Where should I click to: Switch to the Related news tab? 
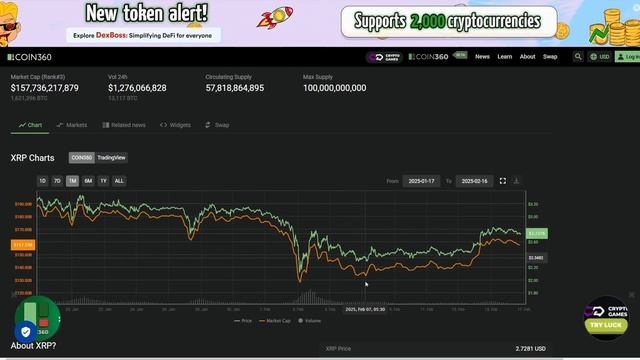124,125
